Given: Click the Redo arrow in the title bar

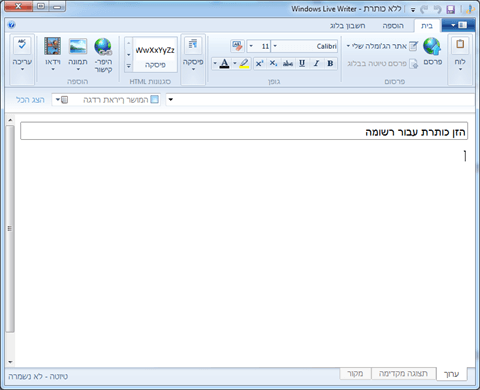Looking at the screenshot, I should pyautogui.click(x=424, y=9).
